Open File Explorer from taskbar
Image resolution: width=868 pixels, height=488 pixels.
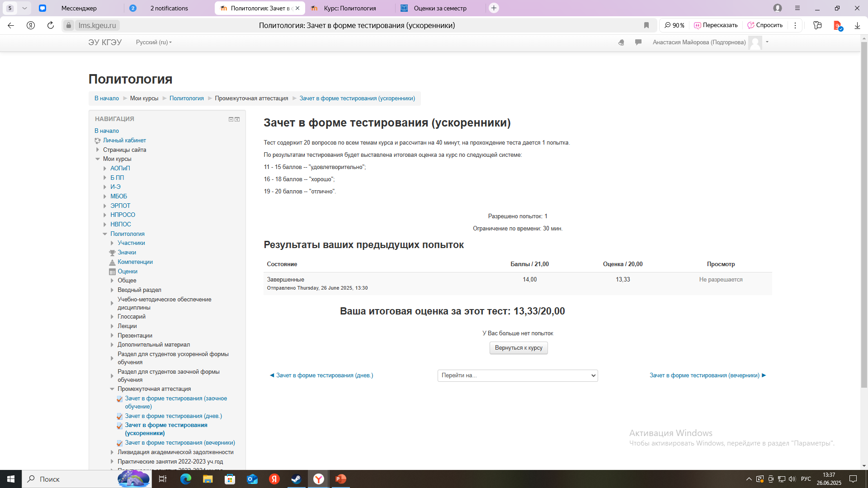[208, 479]
